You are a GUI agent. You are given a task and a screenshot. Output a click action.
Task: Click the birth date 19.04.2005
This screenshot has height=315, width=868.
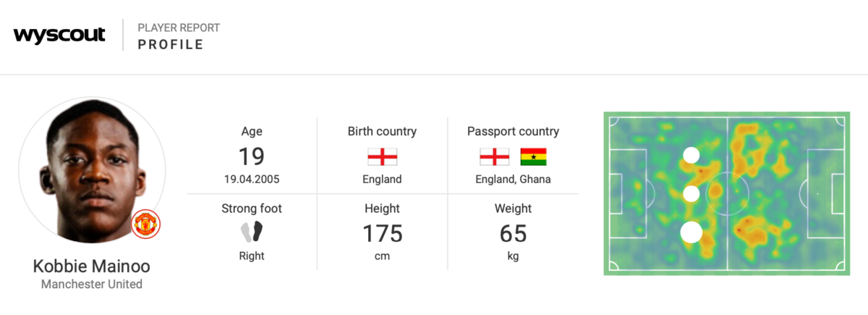click(x=252, y=179)
